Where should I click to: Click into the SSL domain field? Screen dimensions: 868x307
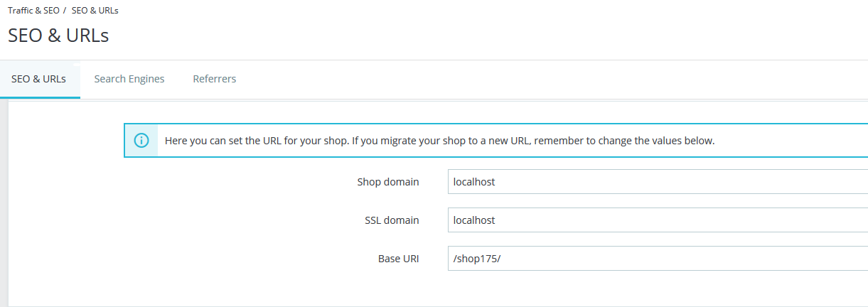pos(654,220)
